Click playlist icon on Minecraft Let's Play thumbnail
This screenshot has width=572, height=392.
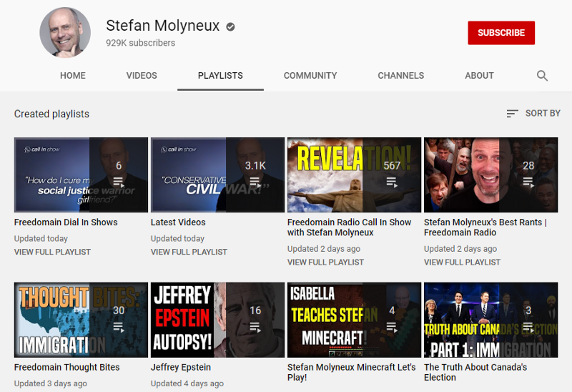coord(392,327)
